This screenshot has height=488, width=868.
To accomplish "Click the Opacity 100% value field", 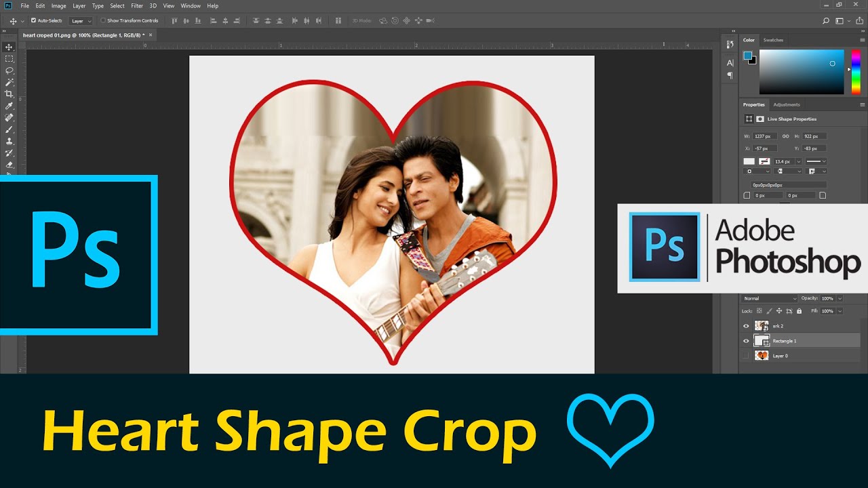I will pyautogui.click(x=827, y=298).
